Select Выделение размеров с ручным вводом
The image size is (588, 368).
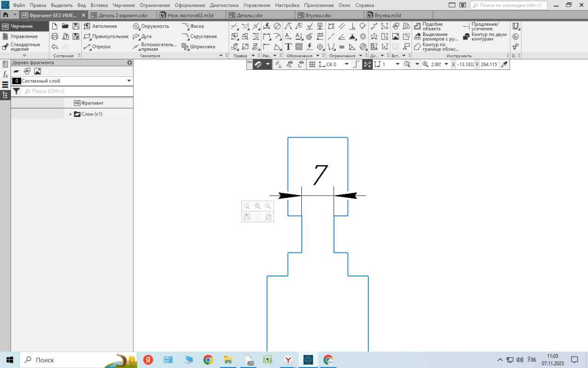(x=436, y=36)
